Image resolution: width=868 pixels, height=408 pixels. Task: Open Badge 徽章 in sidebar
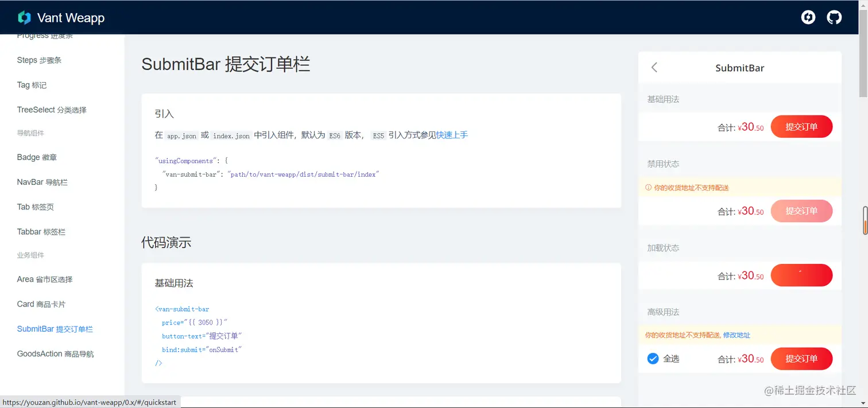pyautogui.click(x=37, y=157)
